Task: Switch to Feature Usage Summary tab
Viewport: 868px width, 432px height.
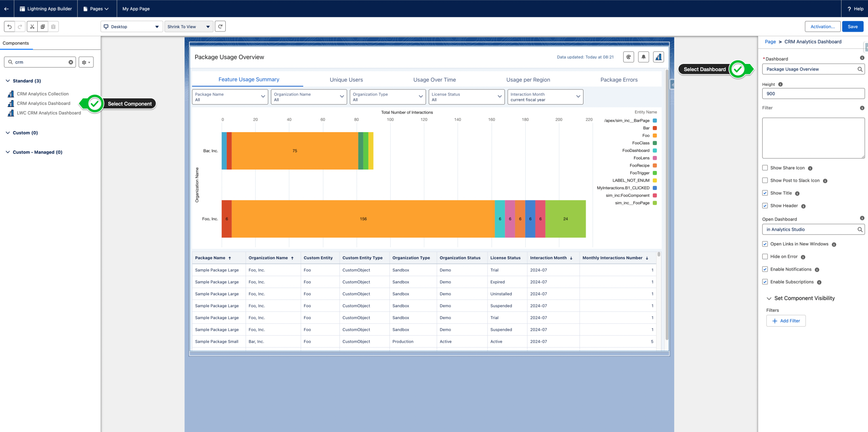Action: click(249, 79)
